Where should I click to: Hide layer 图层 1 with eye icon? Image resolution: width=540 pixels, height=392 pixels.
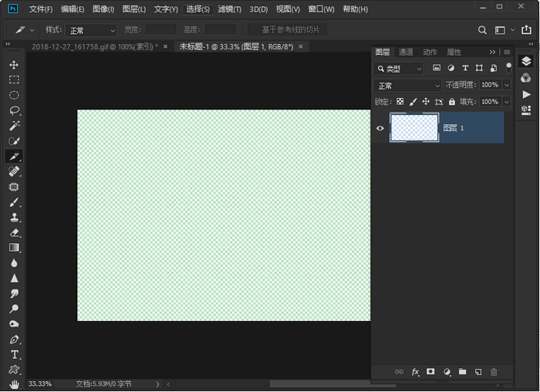pos(380,128)
